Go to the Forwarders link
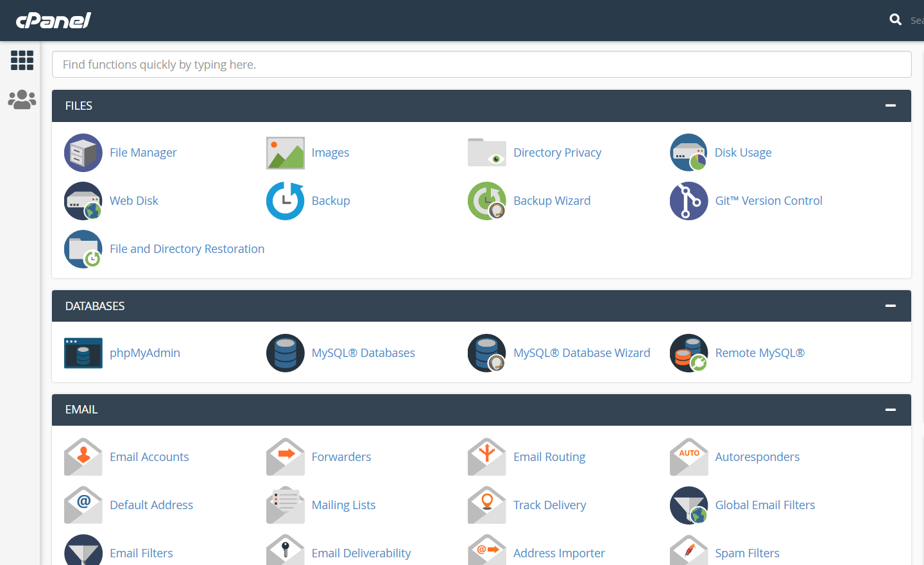This screenshot has width=924, height=565. coord(341,457)
